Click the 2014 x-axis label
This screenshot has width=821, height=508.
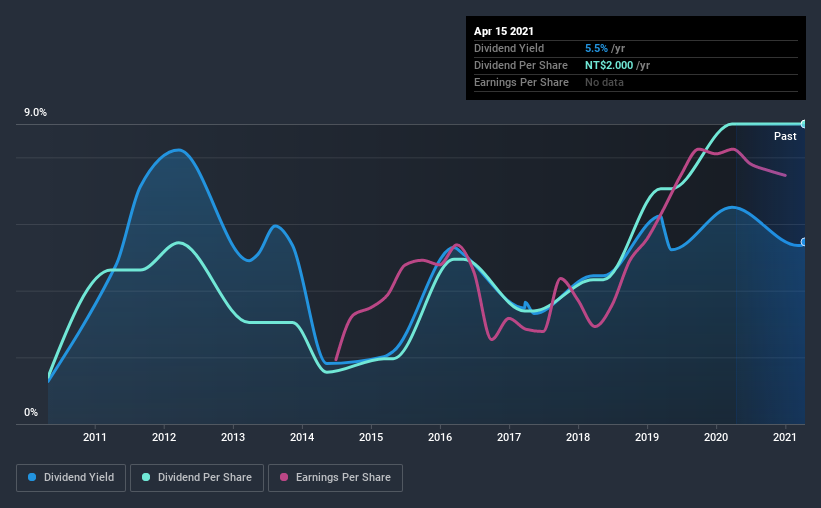click(302, 437)
